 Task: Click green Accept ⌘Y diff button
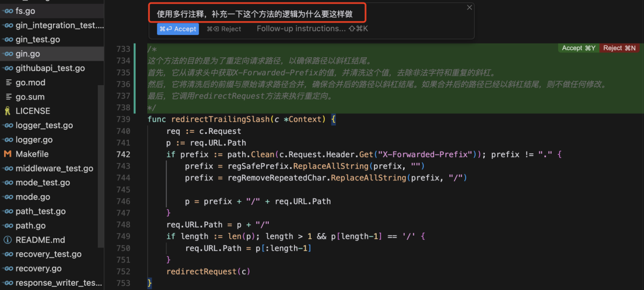point(578,48)
